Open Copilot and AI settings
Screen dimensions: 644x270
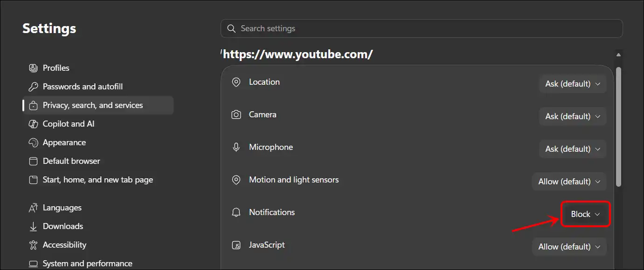click(98, 124)
